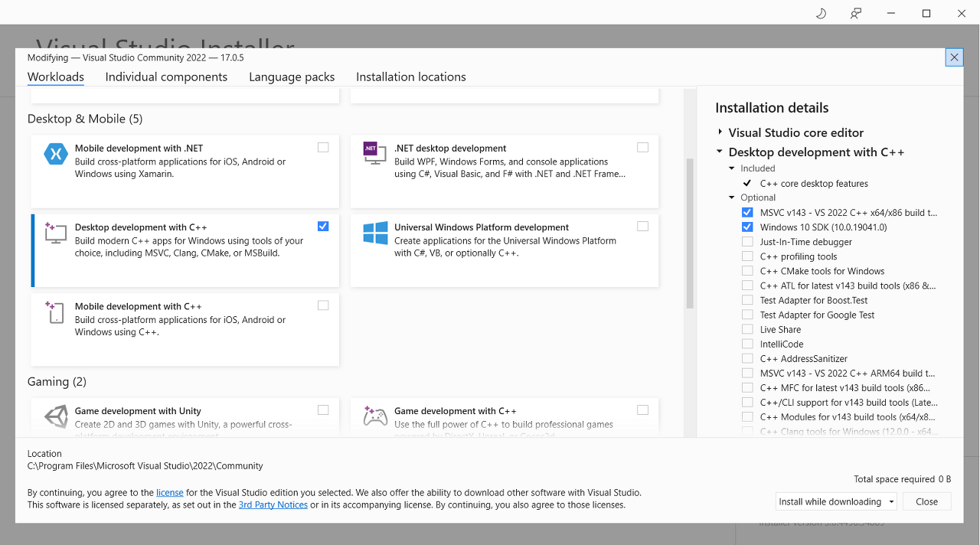The height and width of the screenshot is (545, 980).
Task: Enable Test Adapter for Boost.Test
Action: (x=747, y=300)
